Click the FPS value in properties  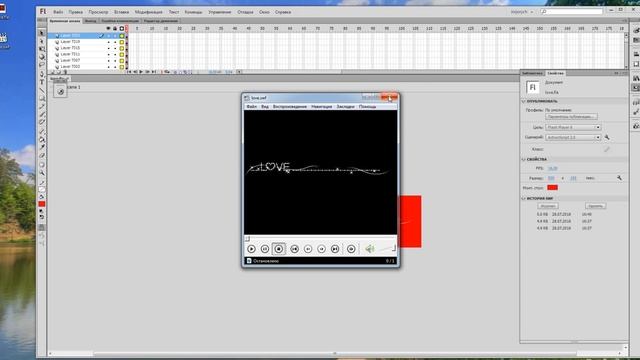(552, 168)
